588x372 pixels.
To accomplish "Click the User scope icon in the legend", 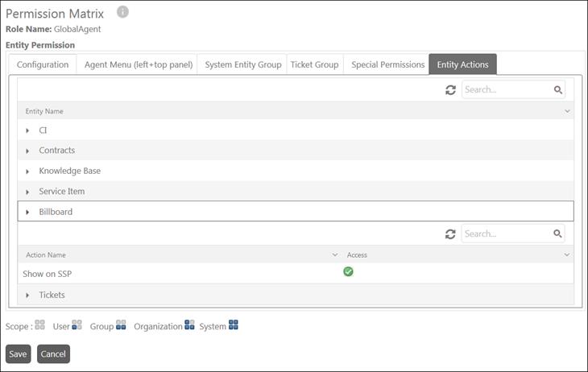I will pos(77,325).
